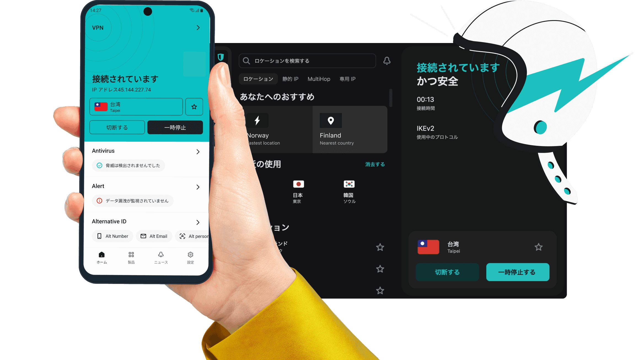The width and height of the screenshot is (644, 360).
Task: Click the bell notification icon
Action: 387,61
